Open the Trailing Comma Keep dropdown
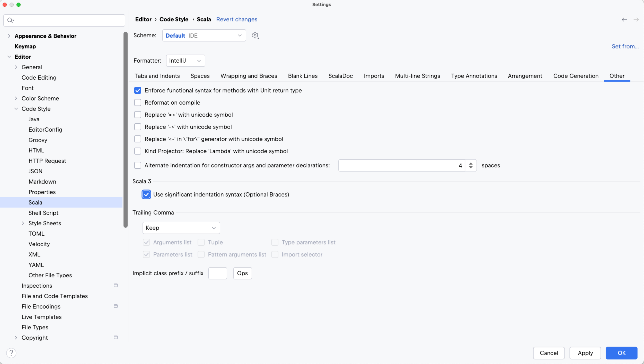This screenshot has width=644, height=364. click(181, 228)
